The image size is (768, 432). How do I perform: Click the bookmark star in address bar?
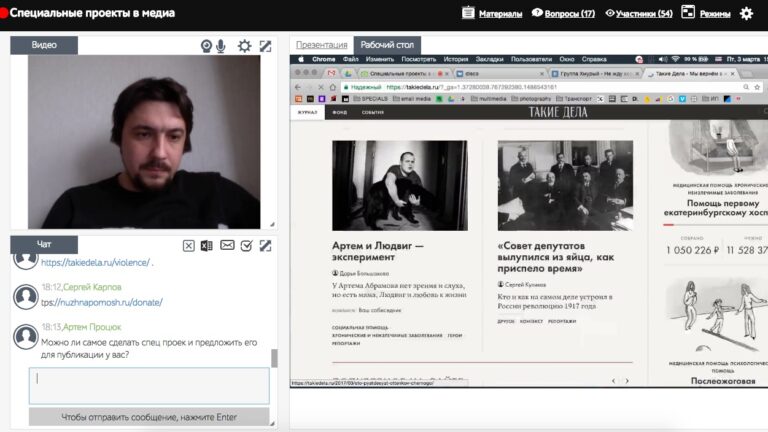tap(757, 87)
